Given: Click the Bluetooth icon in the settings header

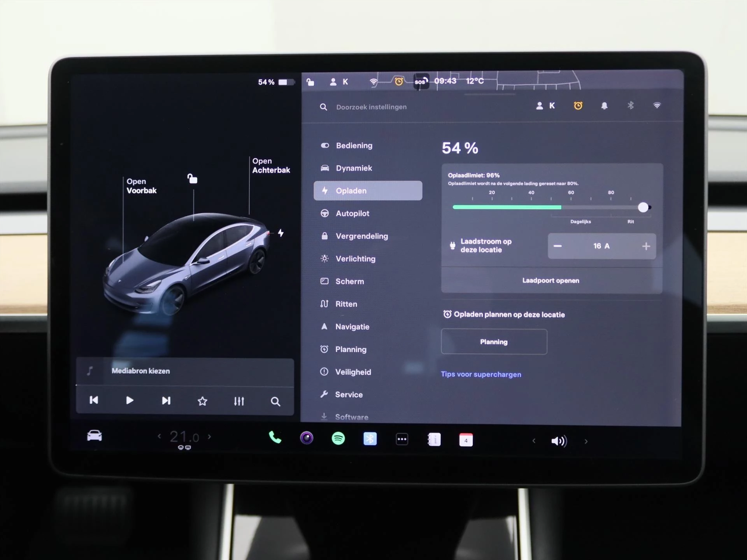Looking at the screenshot, I should click(631, 105).
